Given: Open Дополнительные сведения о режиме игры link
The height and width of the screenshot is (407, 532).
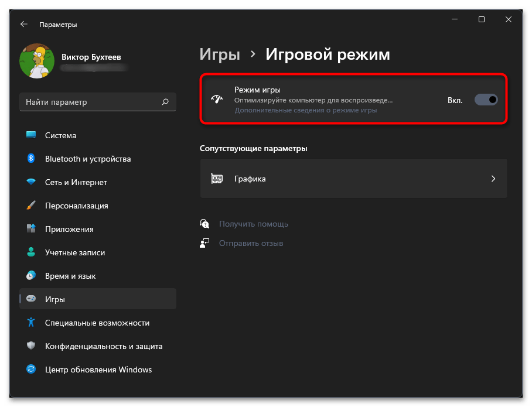Looking at the screenshot, I should click(x=306, y=110).
